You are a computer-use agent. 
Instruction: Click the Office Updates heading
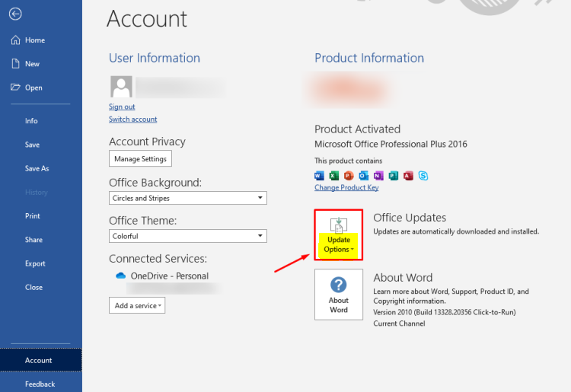pyautogui.click(x=410, y=218)
